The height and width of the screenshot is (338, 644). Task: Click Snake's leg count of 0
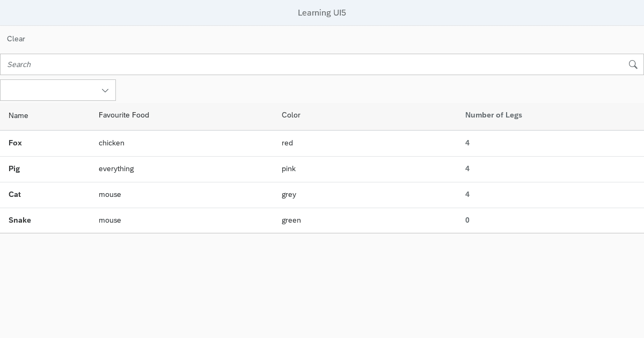(467, 220)
